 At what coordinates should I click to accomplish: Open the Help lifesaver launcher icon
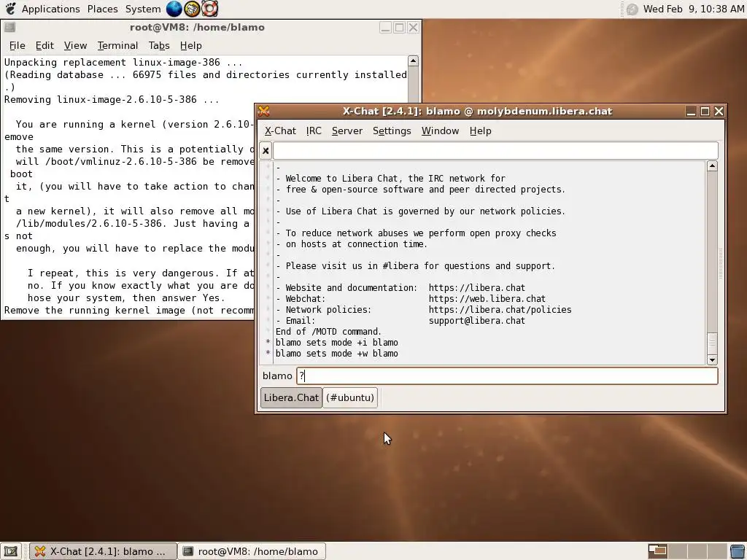point(209,9)
